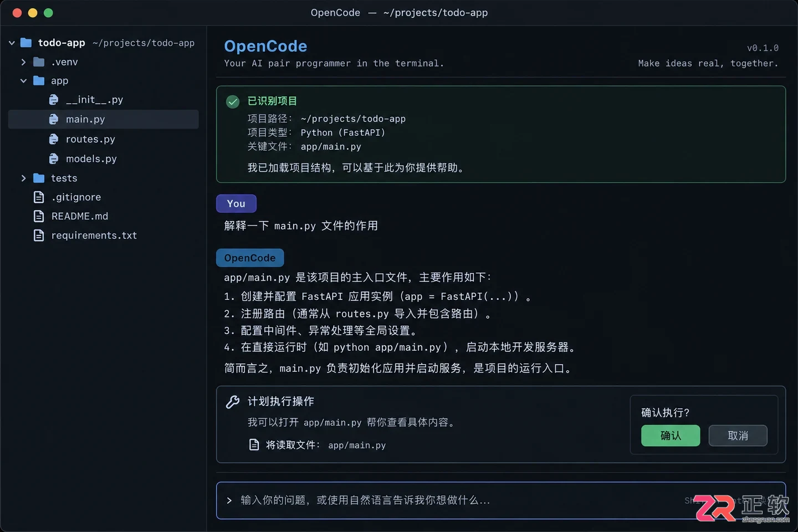Screen dimensions: 798x532
Task: Click the 确认执行? prompt text
Action: point(666,413)
